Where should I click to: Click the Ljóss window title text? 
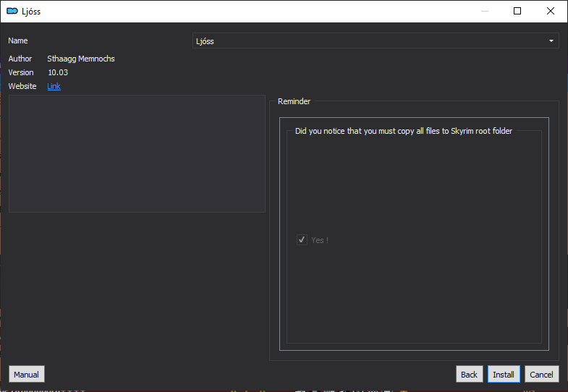31,12
